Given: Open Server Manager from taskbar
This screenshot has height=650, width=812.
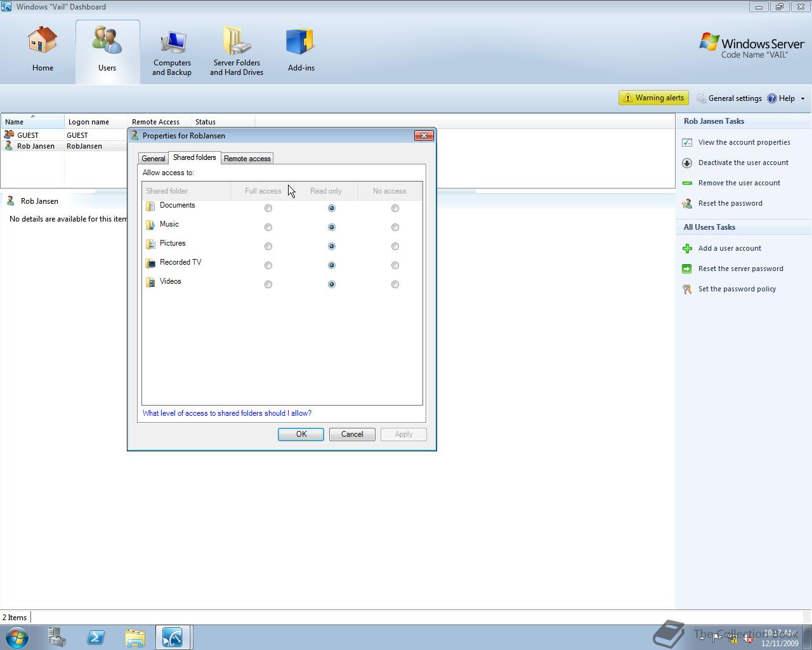Looking at the screenshot, I should pyautogui.click(x=56, y=637).
